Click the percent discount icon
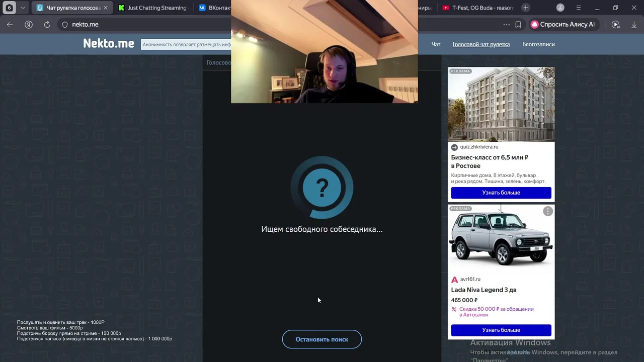The image size is (644, 362). tap(454, 309)
